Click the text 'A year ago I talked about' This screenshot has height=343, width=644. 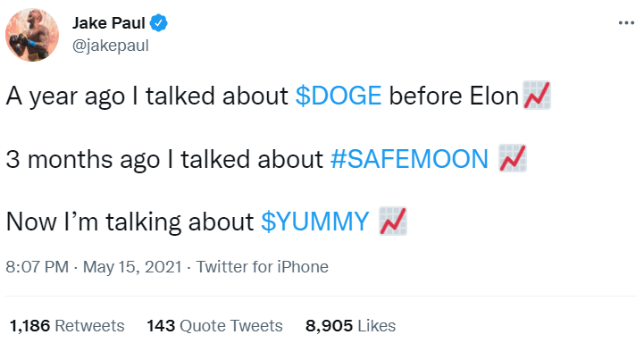[147, 96]
